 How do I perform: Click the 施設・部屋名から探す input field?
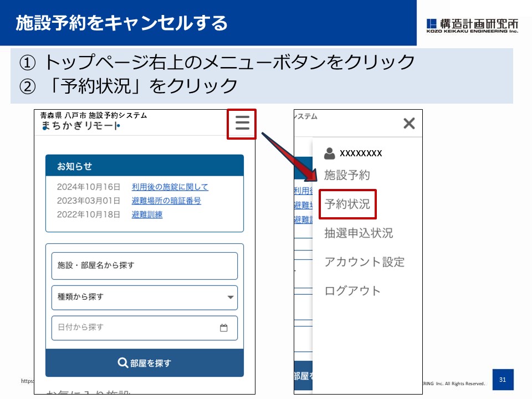[x=144, y=266]
